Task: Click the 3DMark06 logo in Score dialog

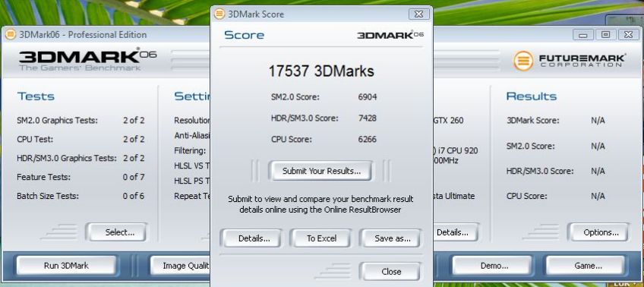Action: 390,35
